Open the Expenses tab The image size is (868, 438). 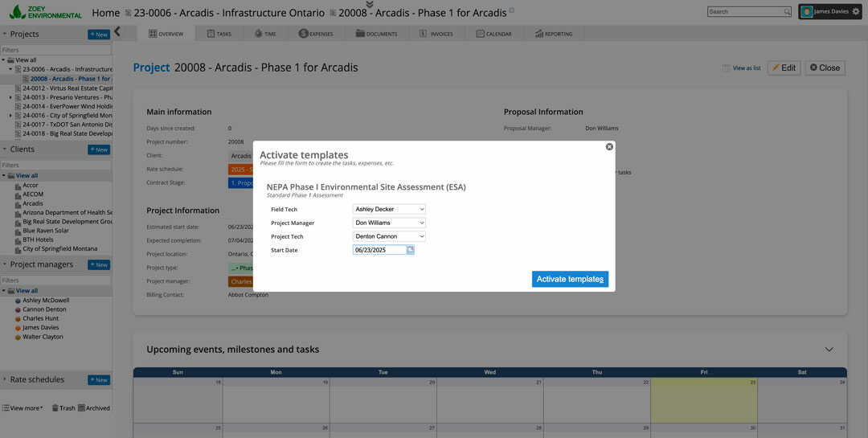pyautogui.click(x=316, y=34)
